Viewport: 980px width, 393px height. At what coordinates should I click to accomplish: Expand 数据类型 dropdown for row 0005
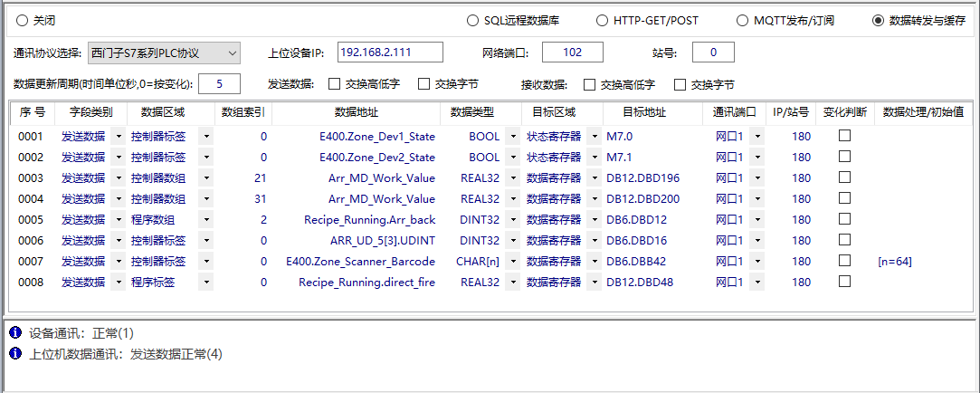(512, 220)
